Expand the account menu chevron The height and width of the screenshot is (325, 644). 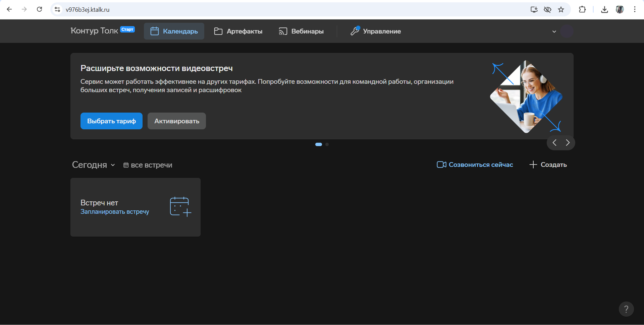click(554, 31)
